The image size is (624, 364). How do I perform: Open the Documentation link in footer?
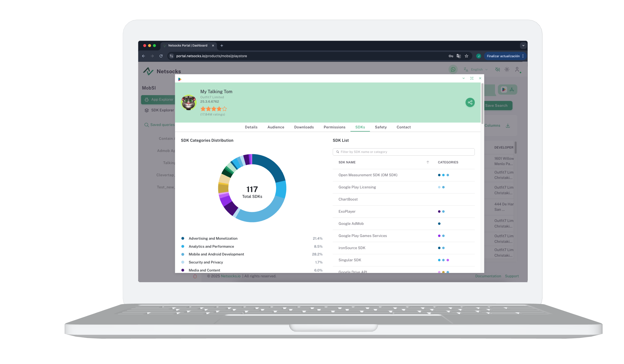click(488, 276)
